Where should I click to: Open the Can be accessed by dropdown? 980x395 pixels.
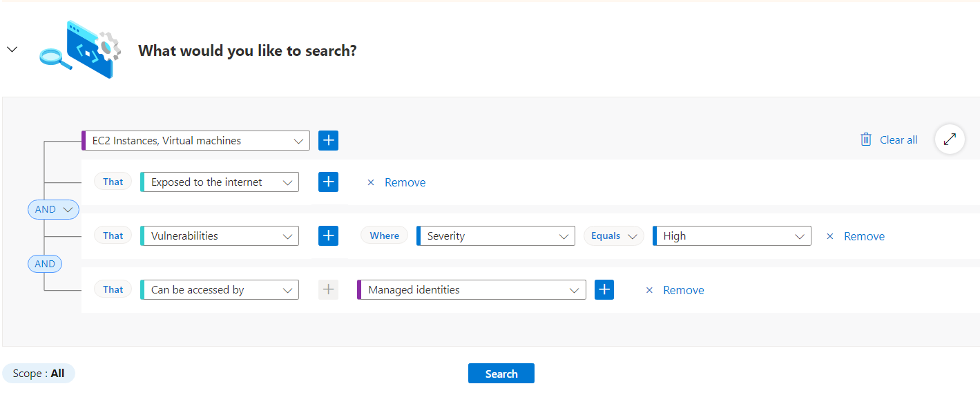click(220, 289)
